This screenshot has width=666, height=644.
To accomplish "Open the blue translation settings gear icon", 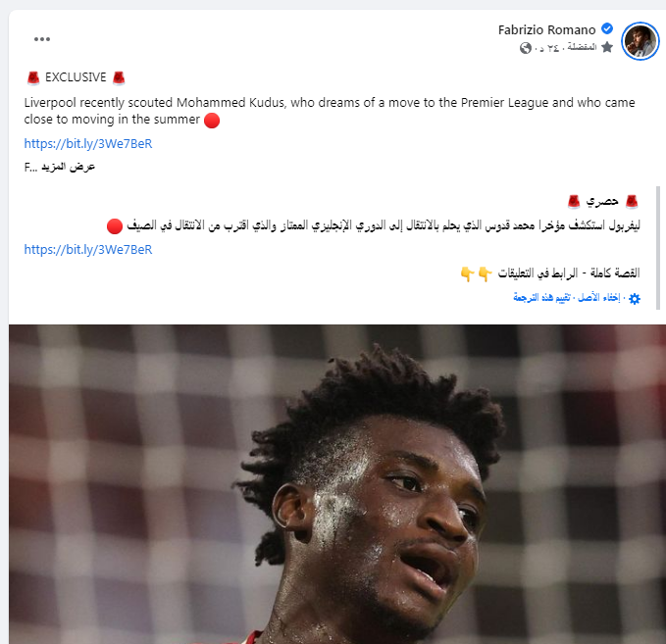I will 635,299.
